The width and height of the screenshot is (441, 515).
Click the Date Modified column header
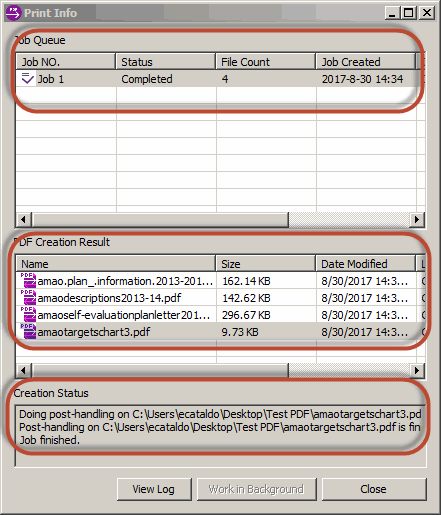tap(366, 264)
